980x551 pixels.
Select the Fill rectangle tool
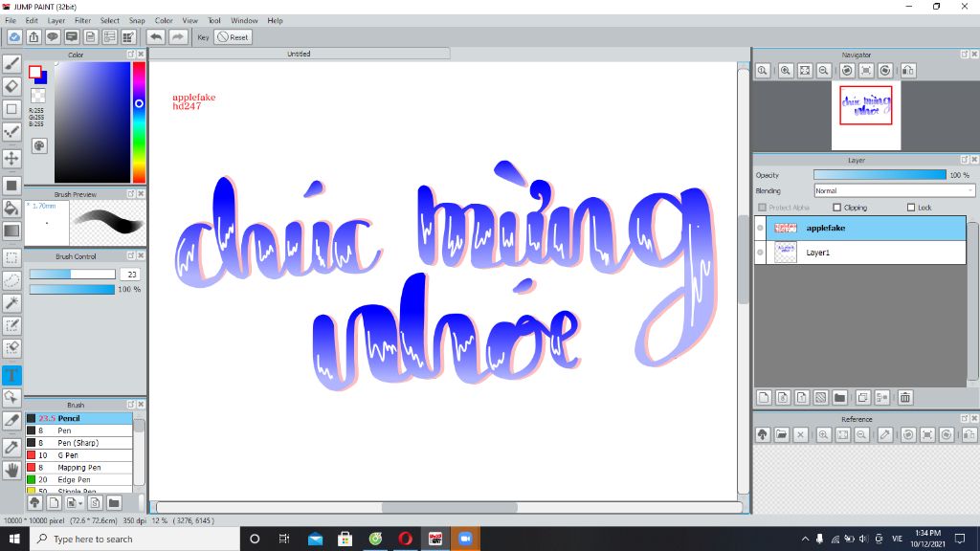point(11,186)
